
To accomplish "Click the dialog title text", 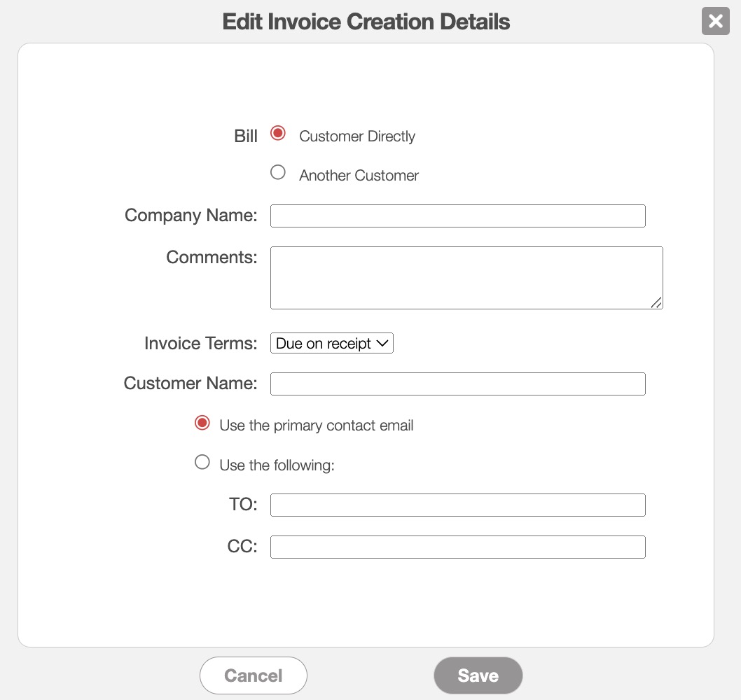I will pyautogui.click(x=366, y=22).
